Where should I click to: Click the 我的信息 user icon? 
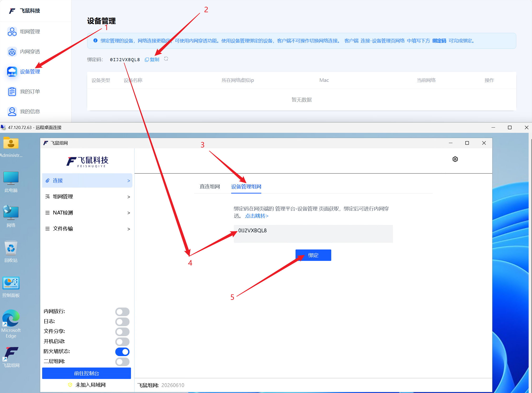point(12,111)
